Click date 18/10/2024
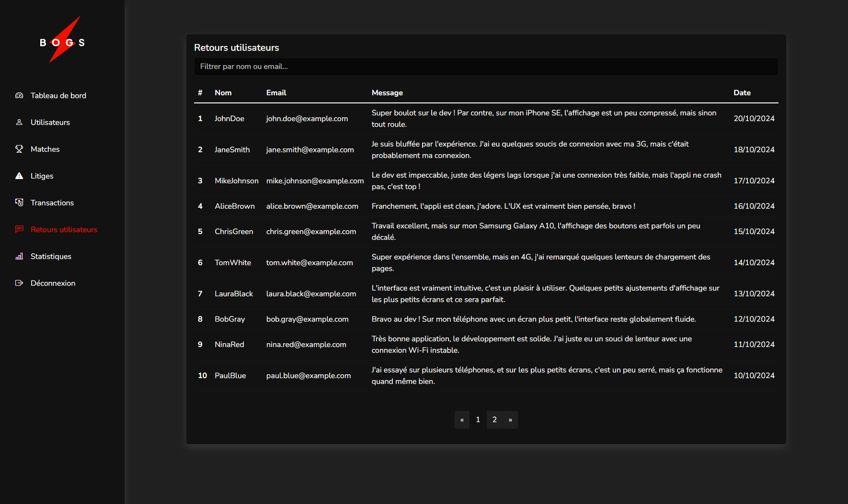The image size is (848, 504). click(754, 150)
